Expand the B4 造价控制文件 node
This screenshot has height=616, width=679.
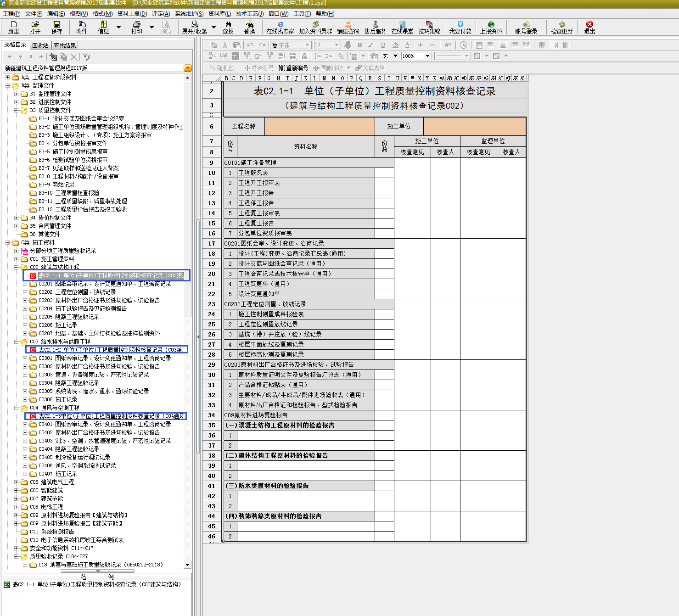pos(17,218)
